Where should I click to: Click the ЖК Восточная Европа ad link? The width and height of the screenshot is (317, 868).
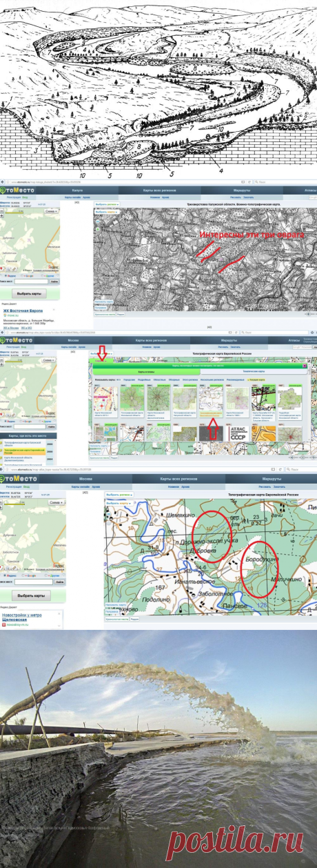tap(23, 310)
